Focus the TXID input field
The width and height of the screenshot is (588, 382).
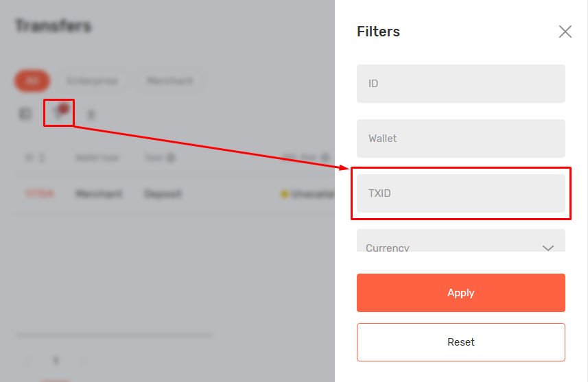tap(460, 193)
